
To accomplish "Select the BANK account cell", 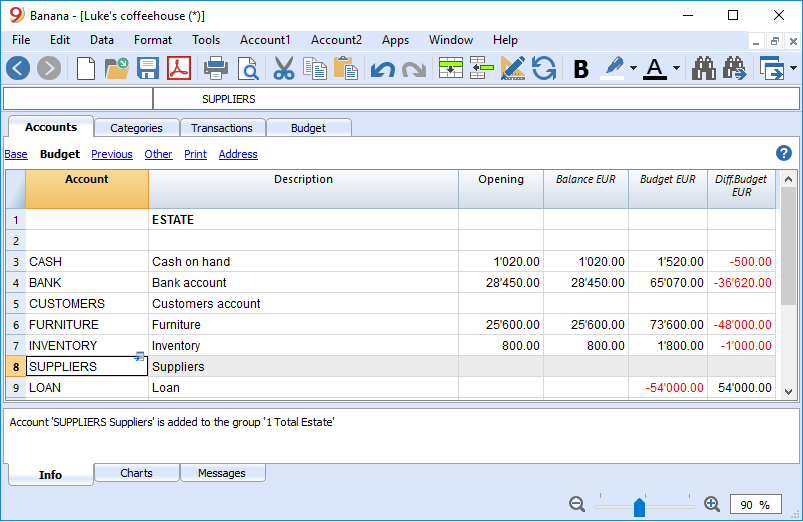I will click(x=87, y=282).
